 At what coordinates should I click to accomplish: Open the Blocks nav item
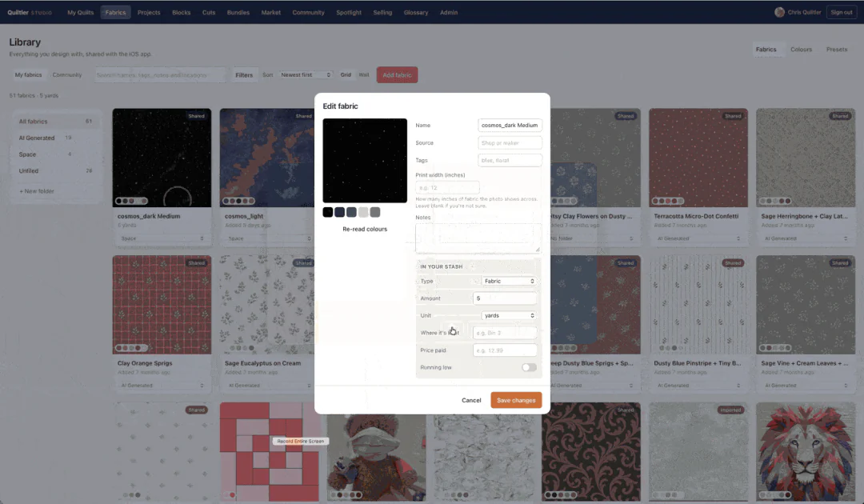pos(182,12)
